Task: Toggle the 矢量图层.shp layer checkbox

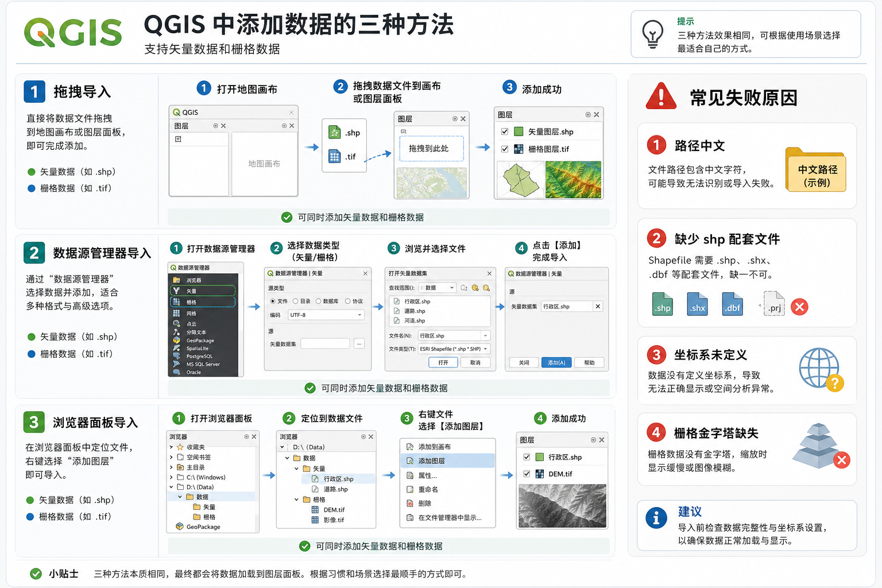Action: click(505, 131)
